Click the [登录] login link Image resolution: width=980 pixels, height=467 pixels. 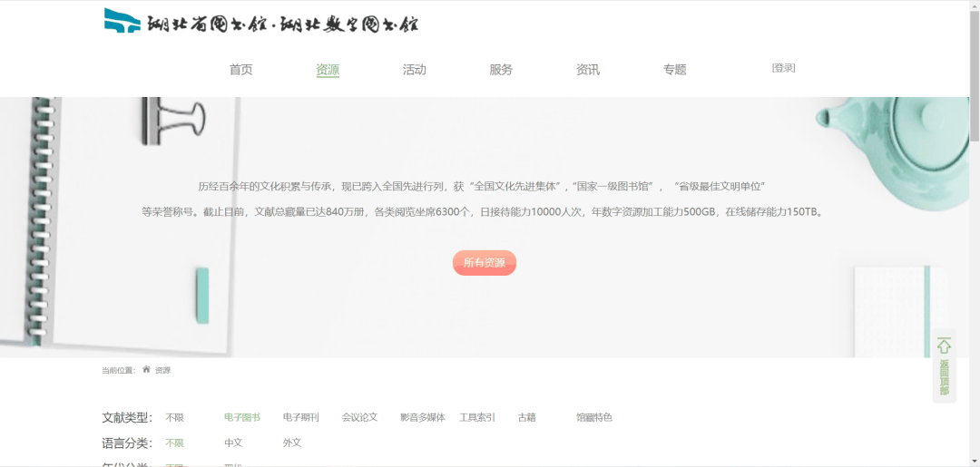click(x=784, y=68)
